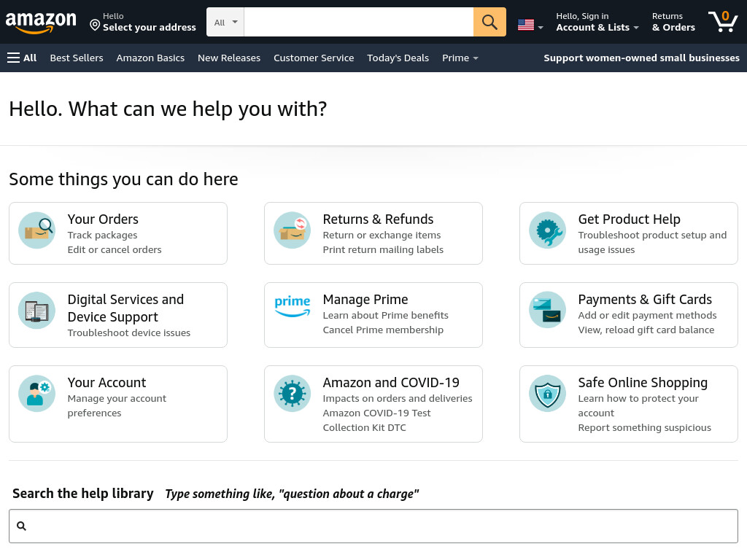This screenshot has width=747, height=560.
Task: Click the Returns & Refunds box icon
Action: click(292, 230)
